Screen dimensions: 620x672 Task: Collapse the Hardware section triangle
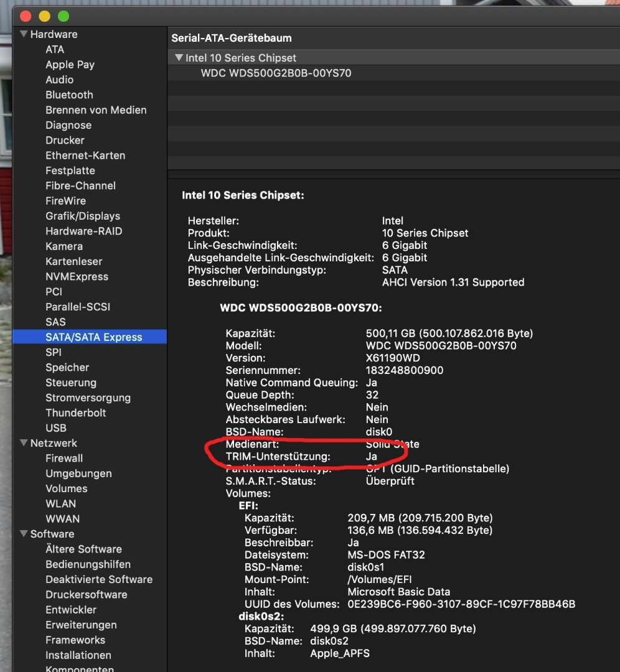coord(24,34)
